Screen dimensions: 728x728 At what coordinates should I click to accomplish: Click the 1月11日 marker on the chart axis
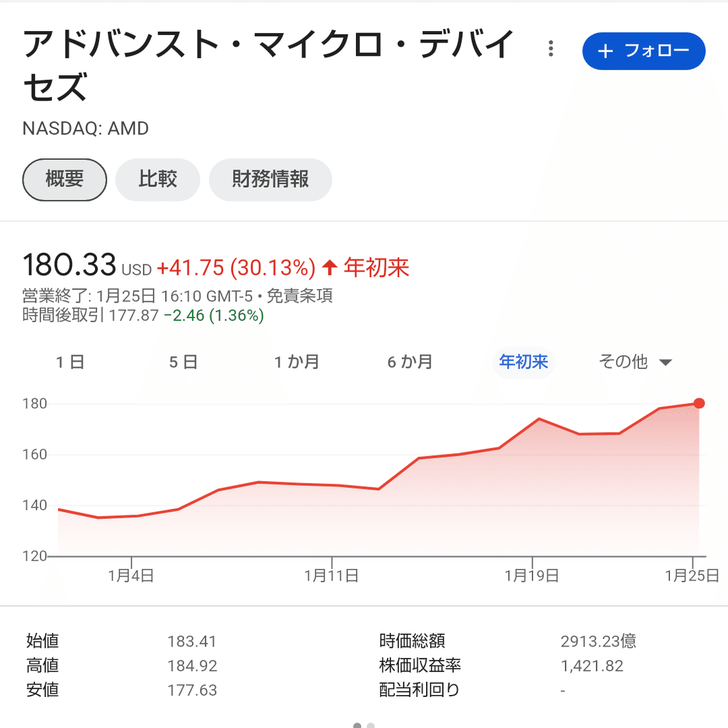point(332,576)
